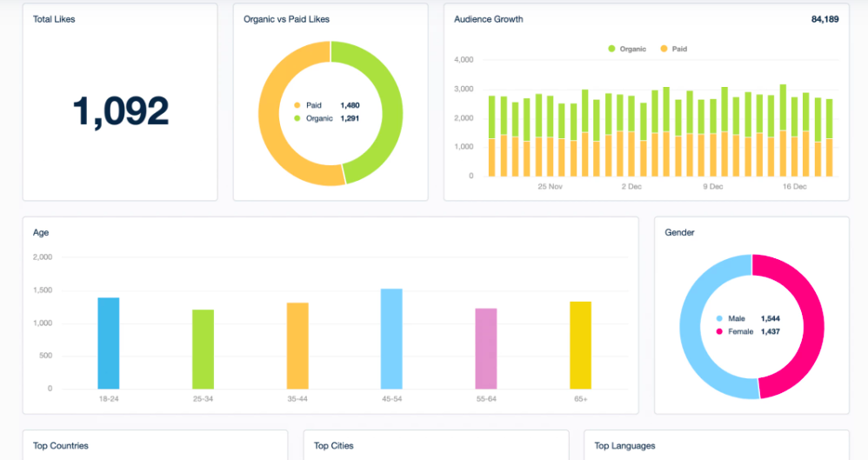The height and width of the screenshot is (460, 868).
Task: Click the Male legend dot in Gender chart
Action: [x=719, y=318]
